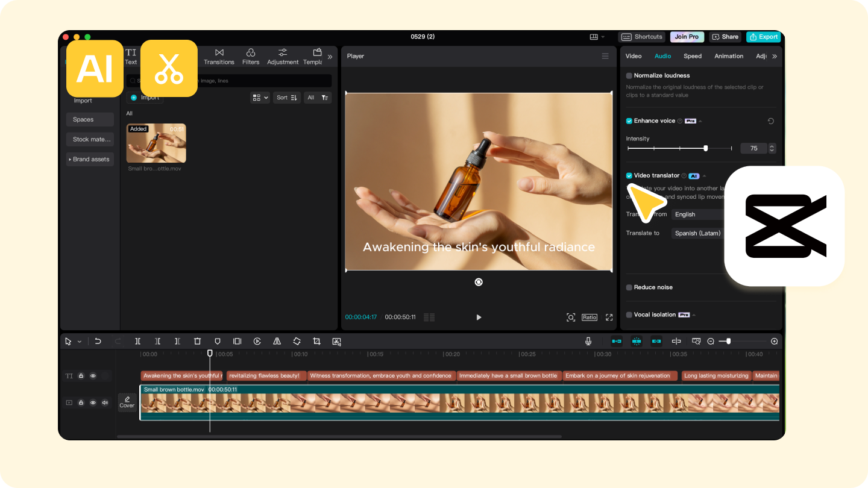Hide the video track
This screenshot has height=488, width=868.
(93, 402)
